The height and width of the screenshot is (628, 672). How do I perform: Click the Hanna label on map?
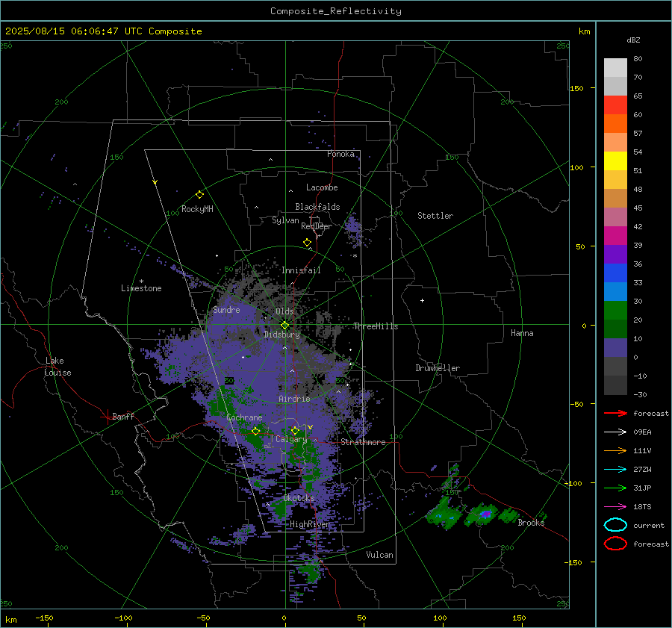coord(522,333)
